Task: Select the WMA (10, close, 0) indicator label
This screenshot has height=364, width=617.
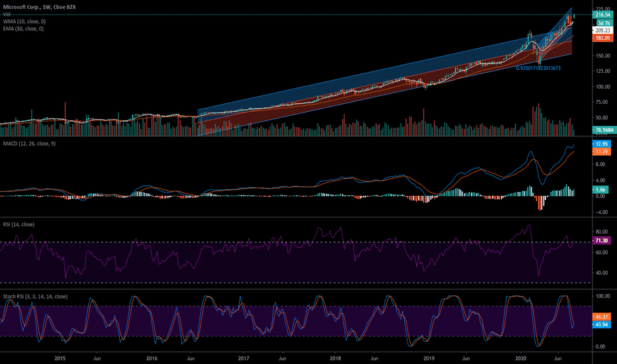Action: 24,22
